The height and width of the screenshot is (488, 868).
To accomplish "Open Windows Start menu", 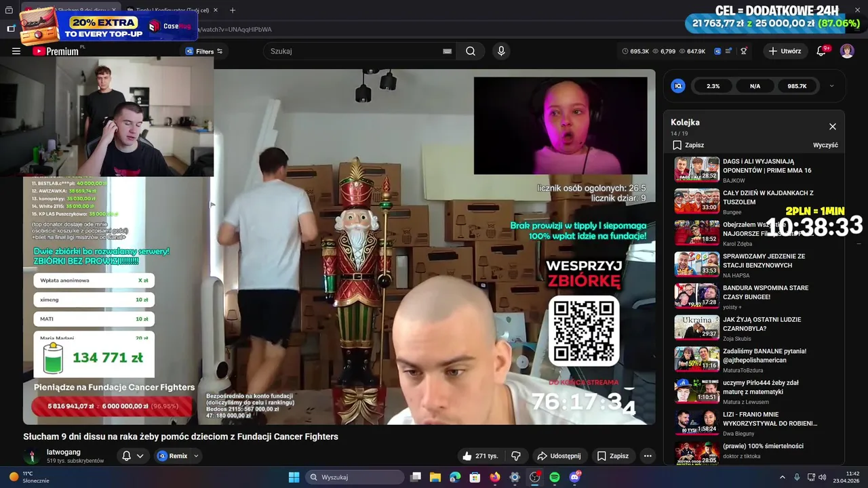I will (294, 477).
